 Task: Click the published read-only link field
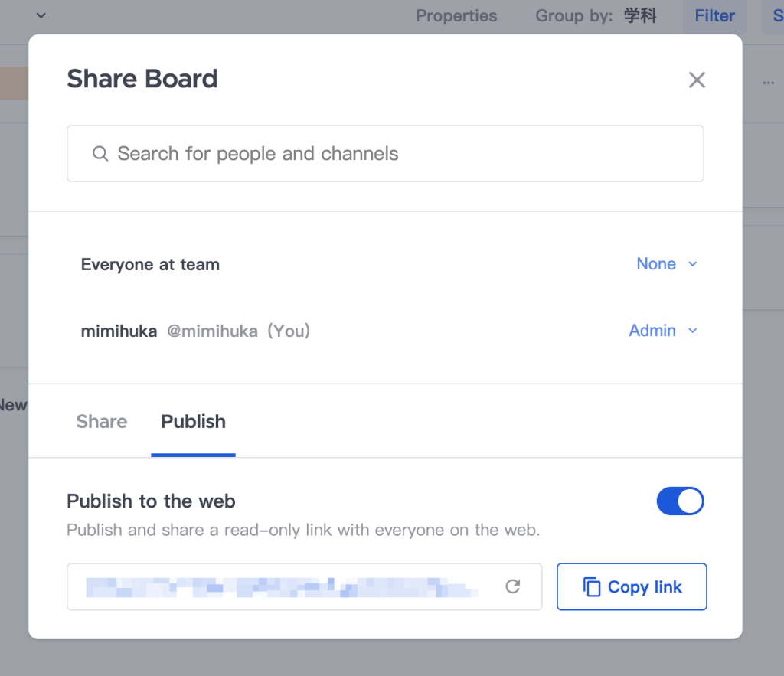[x=283, y=587]
